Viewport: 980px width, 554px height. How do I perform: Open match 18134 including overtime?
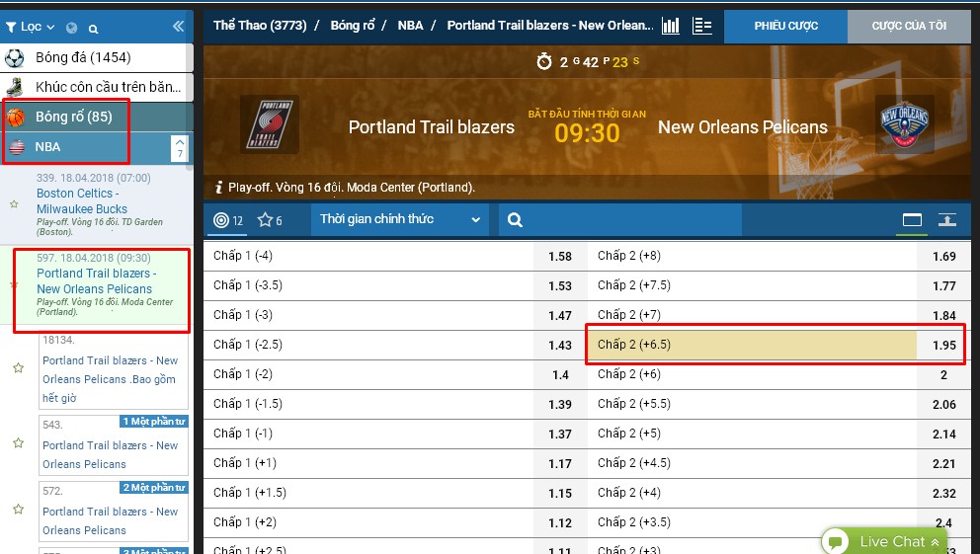pyautogui.click(x=114, y=369)
